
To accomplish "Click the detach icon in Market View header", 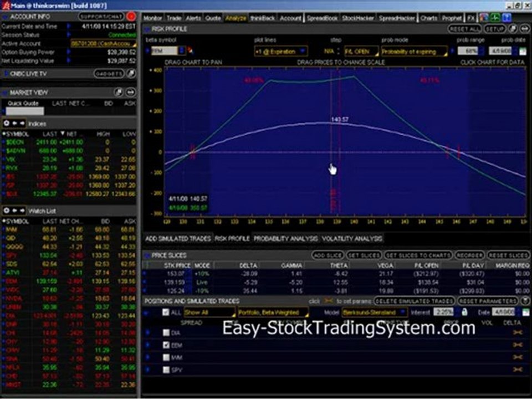I will coord(119,92).
